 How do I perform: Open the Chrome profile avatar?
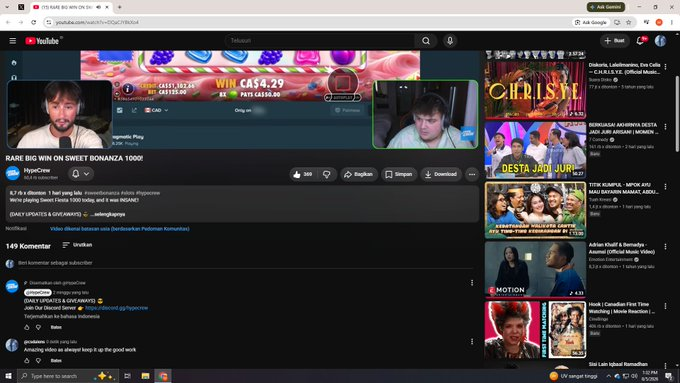(659, 22)
